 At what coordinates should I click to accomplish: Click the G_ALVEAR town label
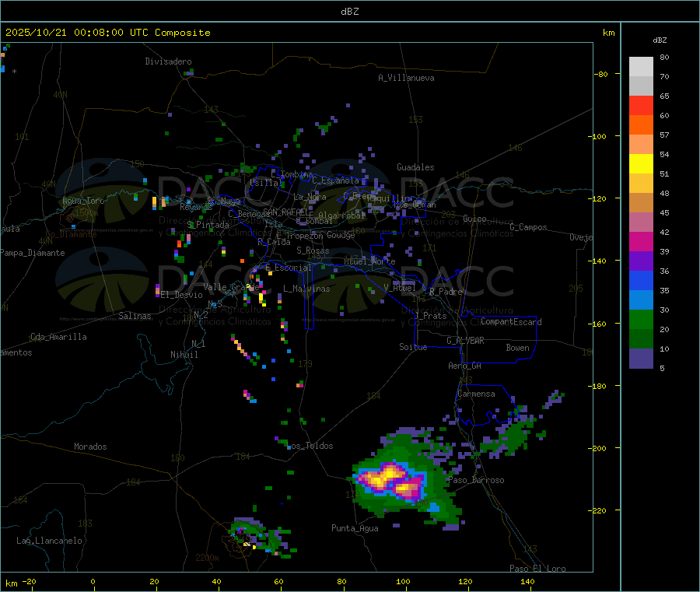point(465,341)
